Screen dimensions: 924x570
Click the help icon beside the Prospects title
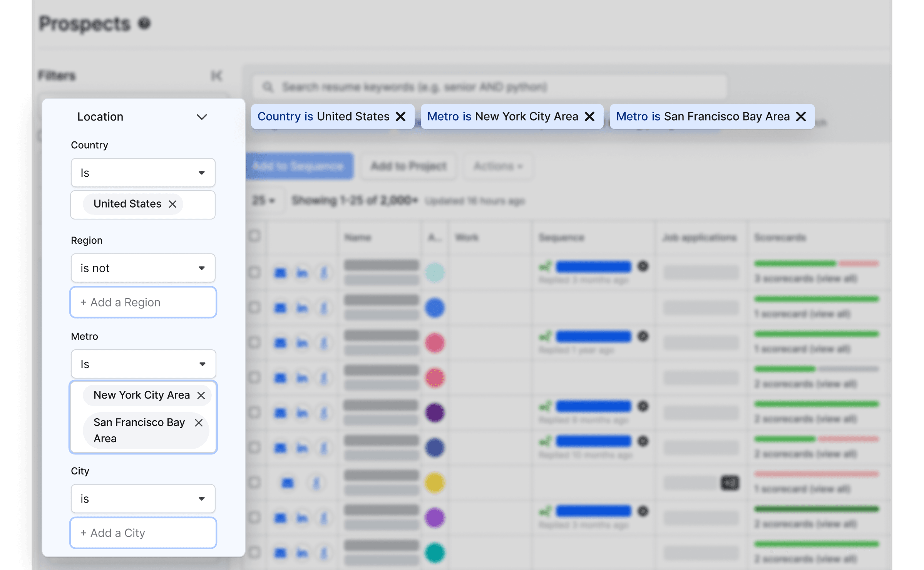coord(144,23)
